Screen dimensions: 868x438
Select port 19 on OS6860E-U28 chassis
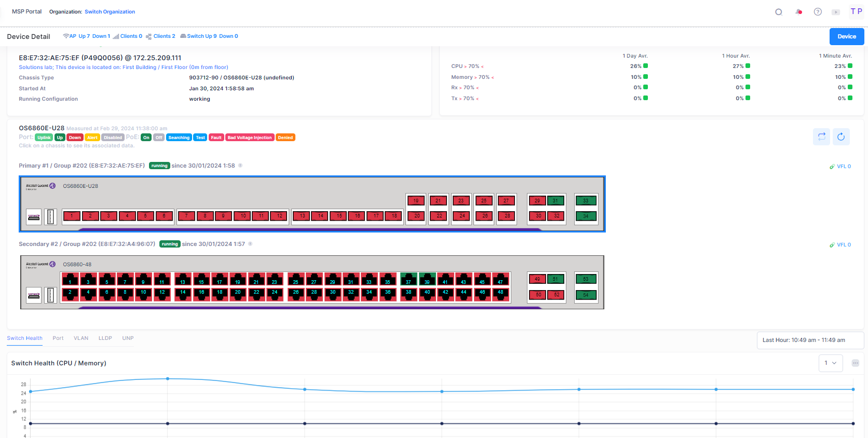tap(416, 200)
